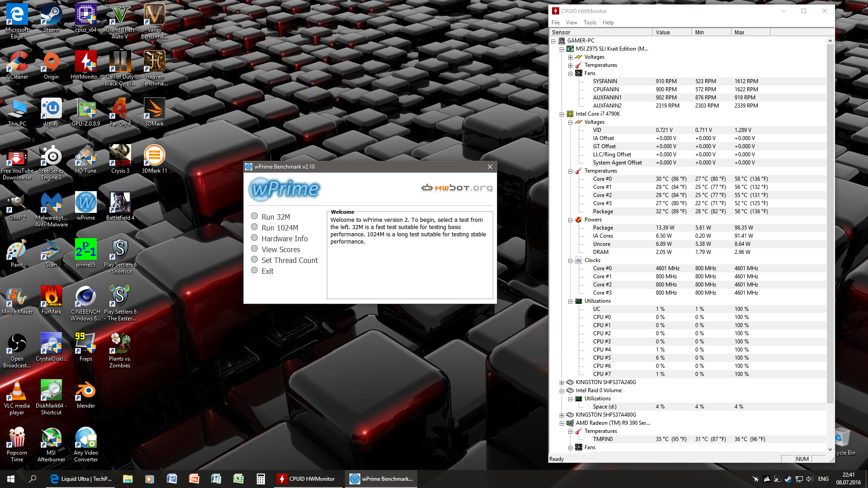Open Origin desktop icon
This screenshot has height=488, width=868.
(x=51, y=65)
